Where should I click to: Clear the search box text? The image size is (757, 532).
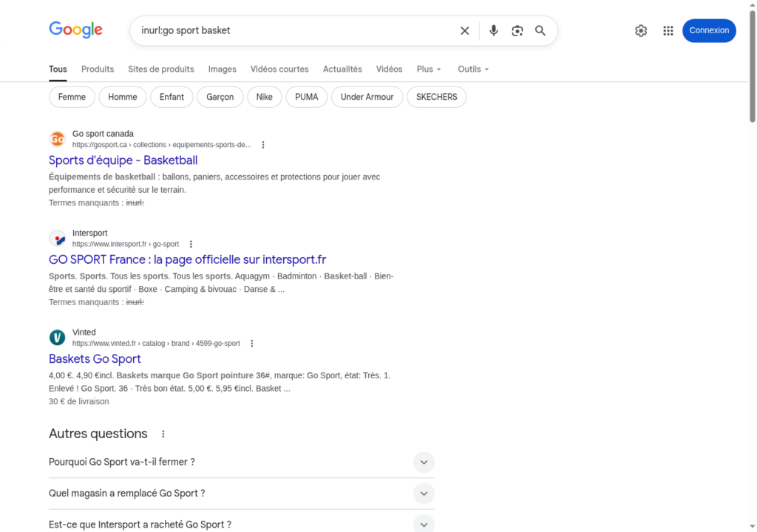[x=464, y=31]
